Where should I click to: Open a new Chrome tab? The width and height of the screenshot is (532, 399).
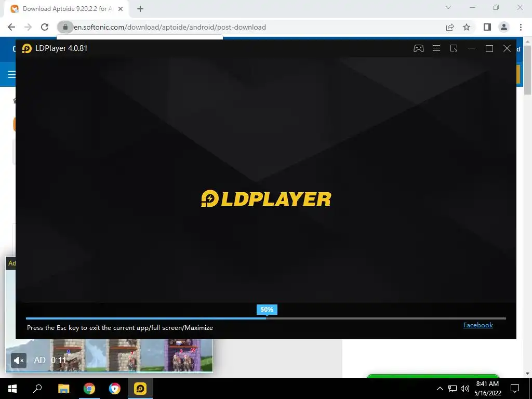coord(140,9)
